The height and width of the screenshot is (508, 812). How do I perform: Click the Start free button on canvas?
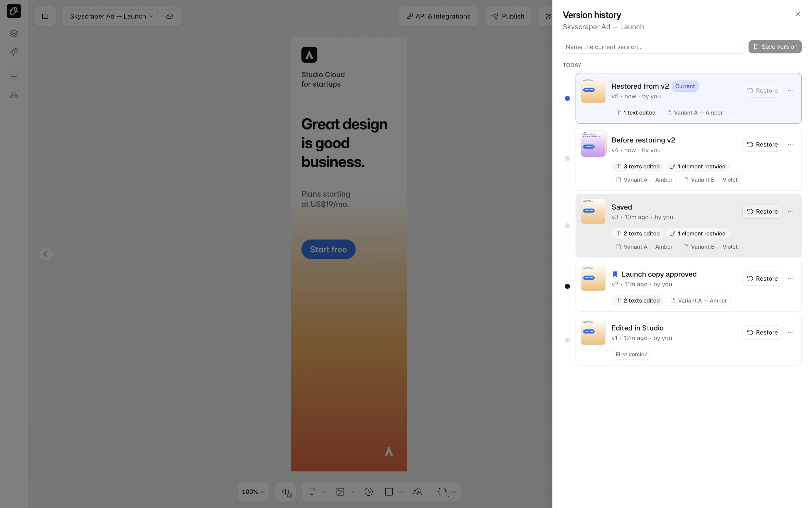coord(328,249)
